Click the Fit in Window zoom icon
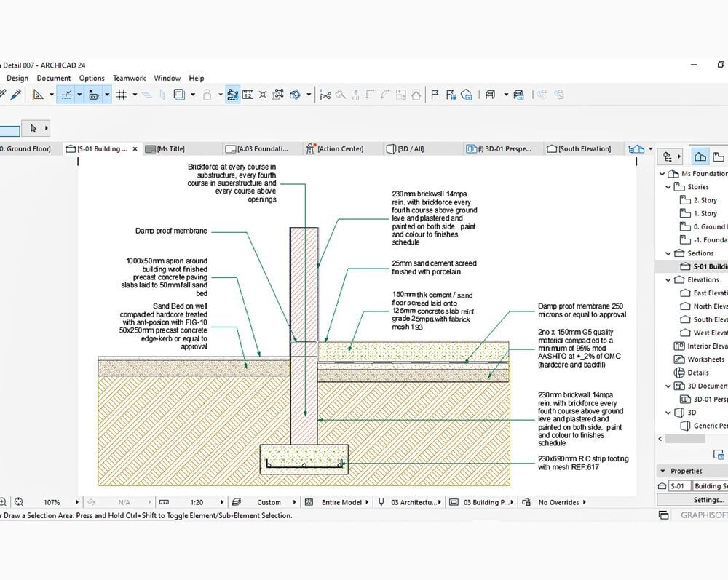 pyautogui.click(x=19, y=502)
